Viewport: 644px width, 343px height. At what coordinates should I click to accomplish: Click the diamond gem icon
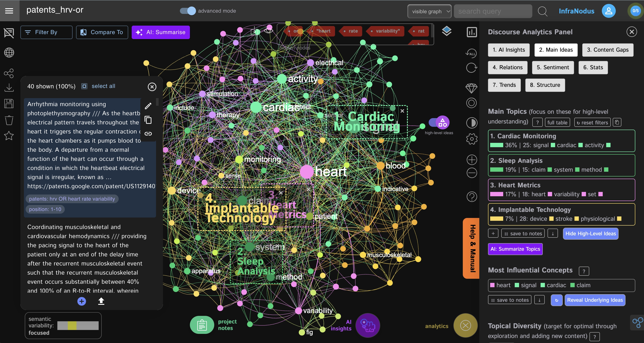click(x=471, y=88)
